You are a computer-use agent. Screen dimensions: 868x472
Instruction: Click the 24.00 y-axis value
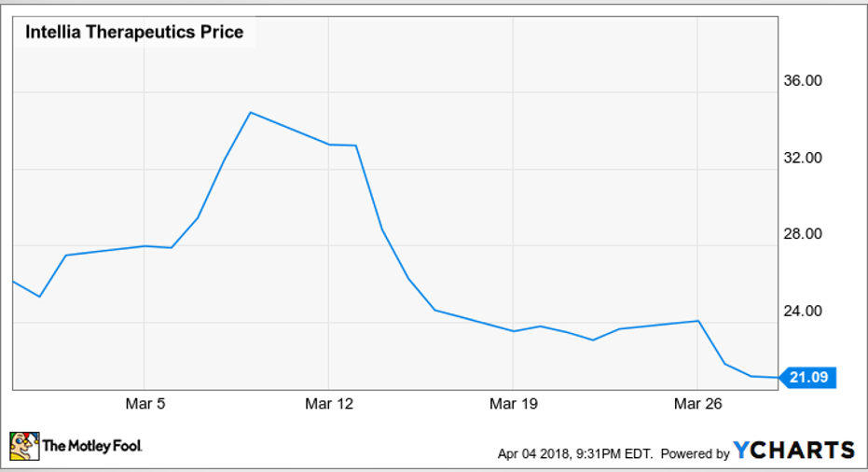tap(802, 311)
